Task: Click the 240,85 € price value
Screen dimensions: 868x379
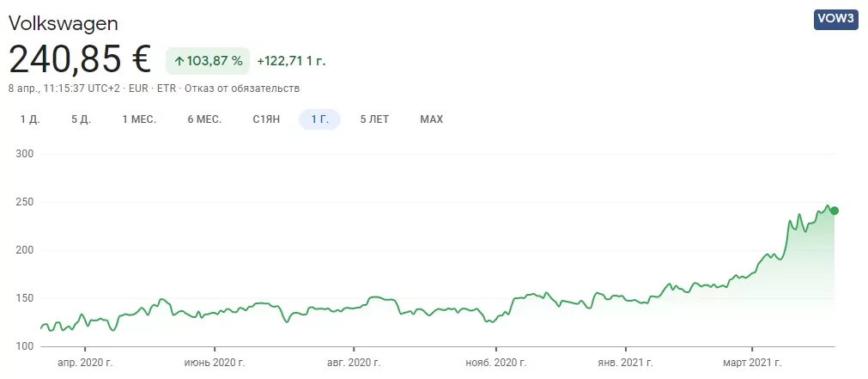Action: 80,60
